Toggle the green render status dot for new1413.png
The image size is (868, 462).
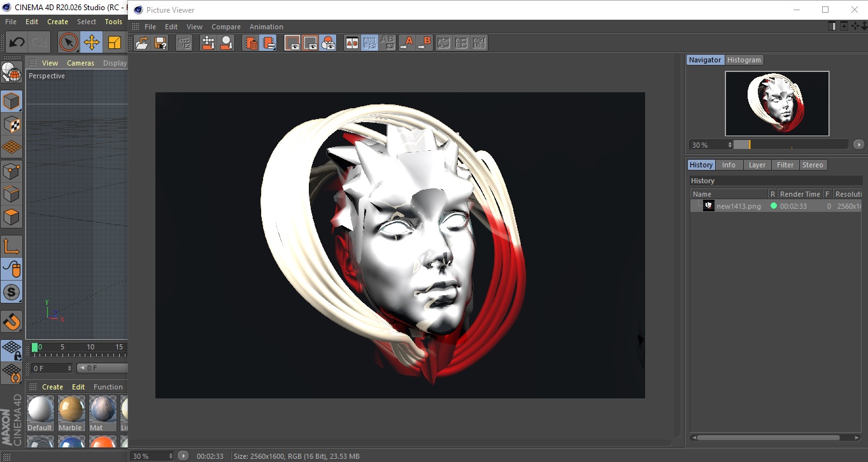tap(773, 206)
